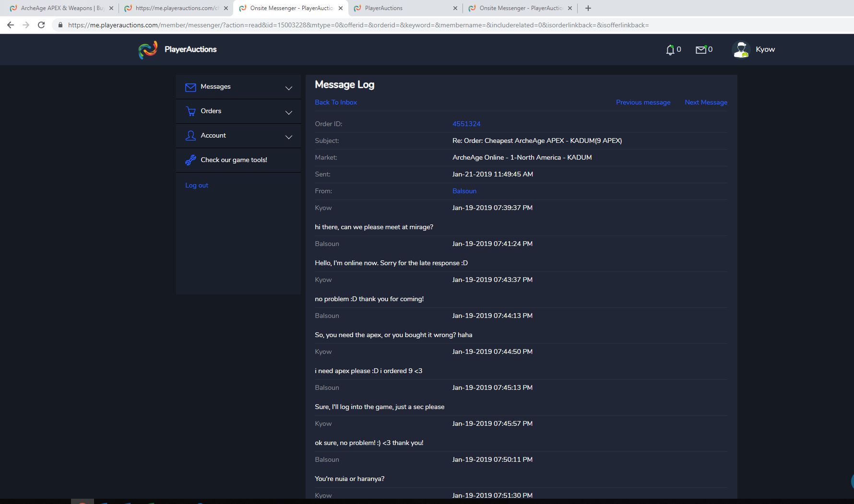The width and height of the screenshot is (854, 504).
Task: Open sender profile Balsoun
Action: pos(464,191)
